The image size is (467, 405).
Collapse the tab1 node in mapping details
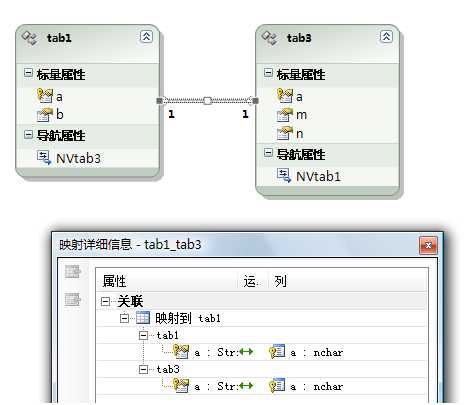point(143,335)
